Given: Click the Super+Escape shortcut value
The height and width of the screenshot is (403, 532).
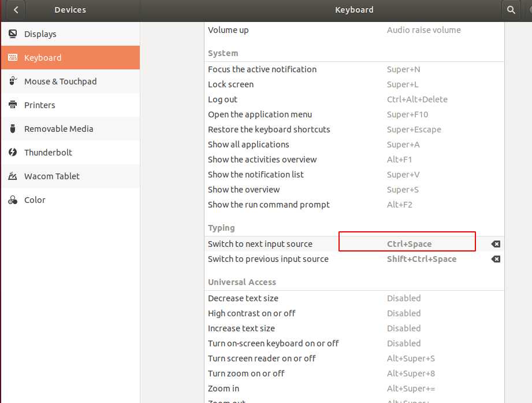Looking at the screenshot, I should [x=414, y=130].
